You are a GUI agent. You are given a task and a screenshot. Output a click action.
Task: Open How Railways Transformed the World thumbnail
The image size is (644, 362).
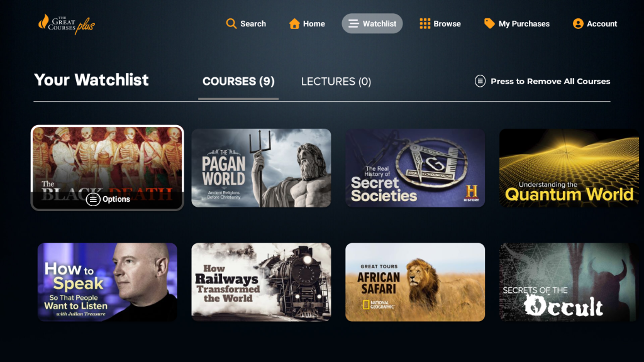[261, 282]
